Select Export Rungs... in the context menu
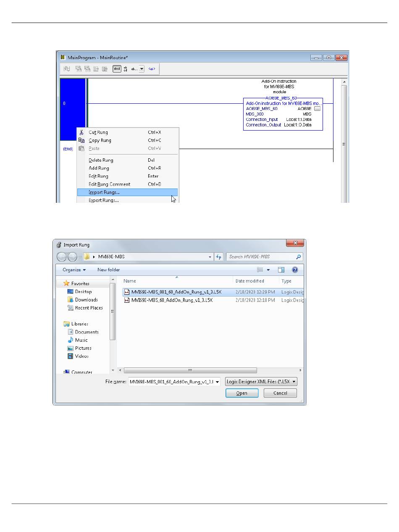This screenshot has width=399, height=532. tap(128, 200)
